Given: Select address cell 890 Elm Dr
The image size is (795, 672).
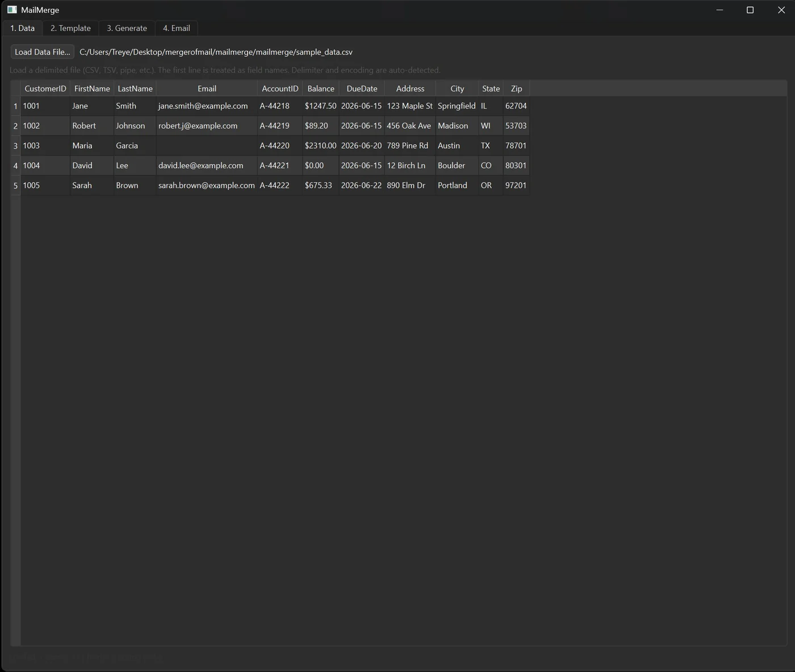Looking at the screenshot, I should [410, 185].
